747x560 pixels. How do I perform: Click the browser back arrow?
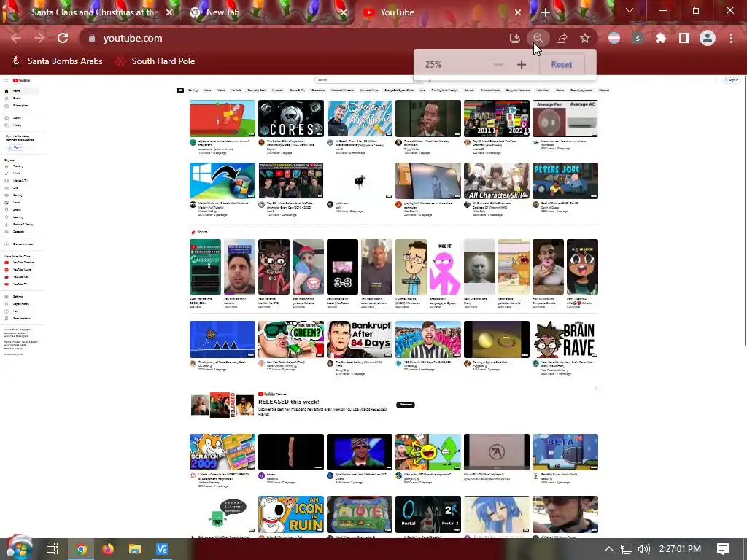16,38
